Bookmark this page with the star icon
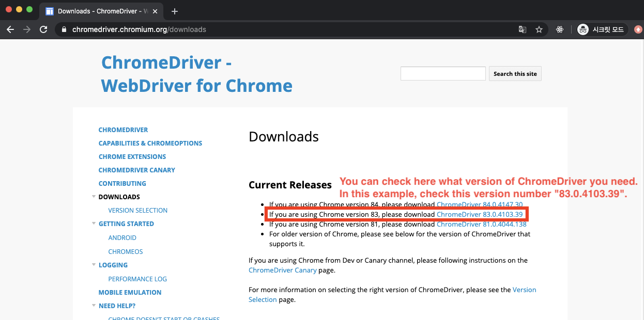 539,29
